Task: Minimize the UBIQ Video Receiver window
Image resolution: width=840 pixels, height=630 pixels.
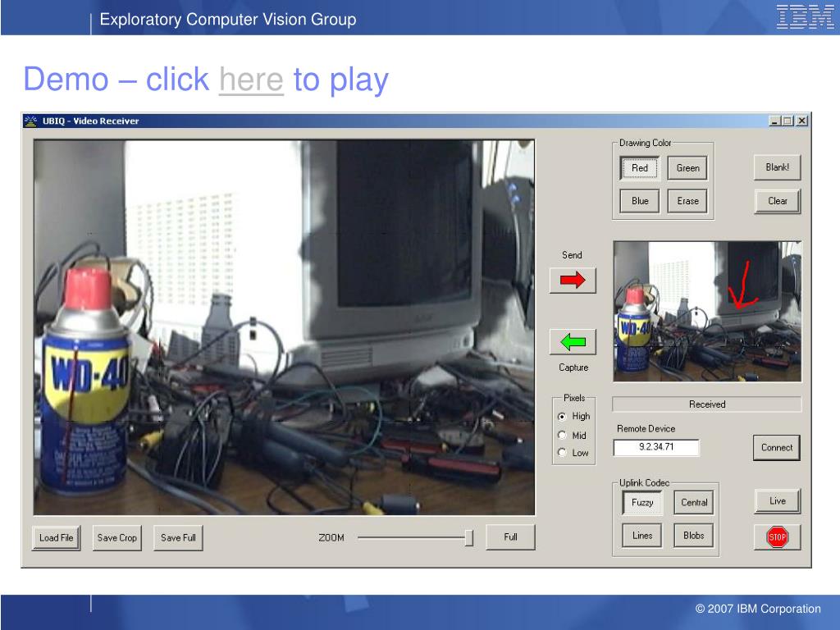Action: 774,121
